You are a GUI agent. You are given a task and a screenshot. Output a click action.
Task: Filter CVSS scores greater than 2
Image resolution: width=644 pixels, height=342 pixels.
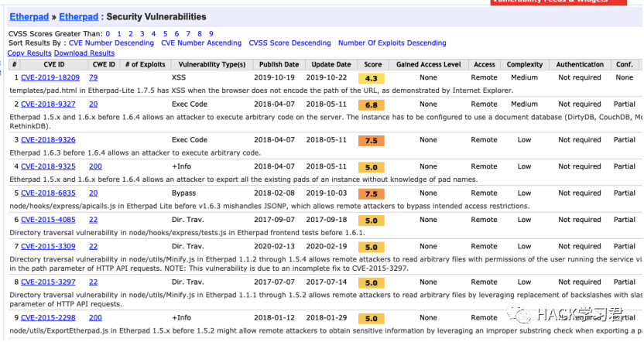[x=131, y=34]
